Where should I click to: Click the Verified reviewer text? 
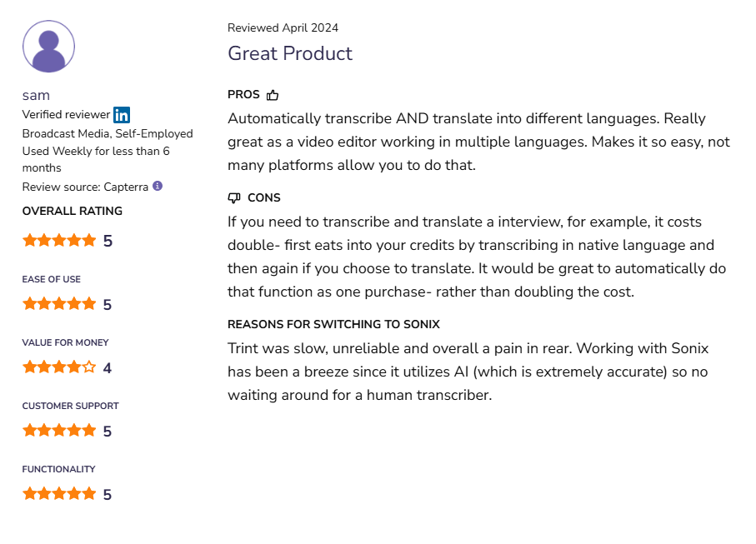(x=66, y=115)
